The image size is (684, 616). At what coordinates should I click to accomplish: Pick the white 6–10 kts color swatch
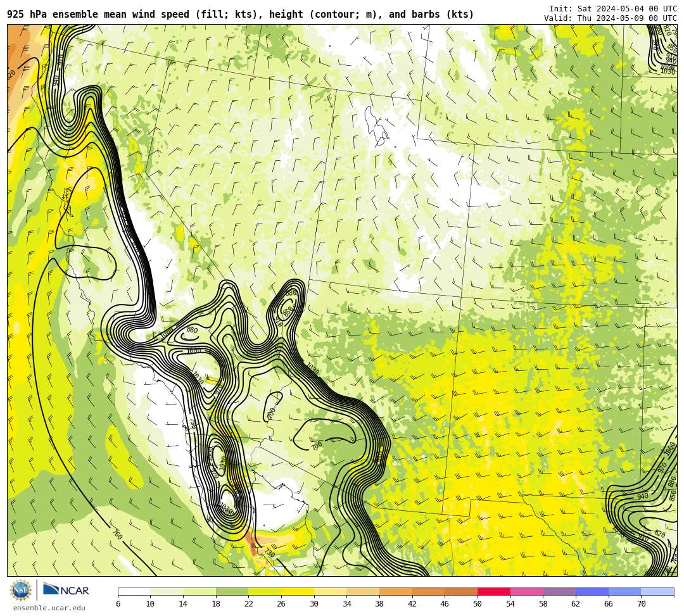tap(134, 591)
